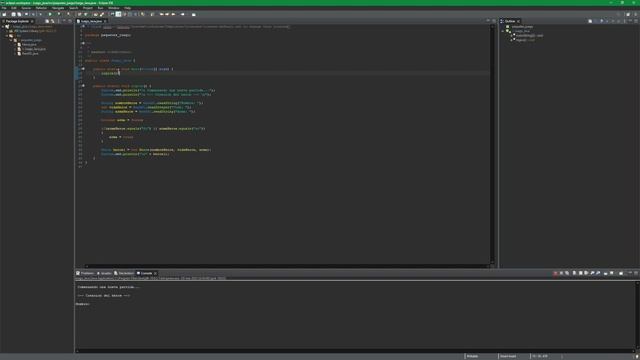Select Juego_tero.java in Package Explorer

[x=33, y=49]
